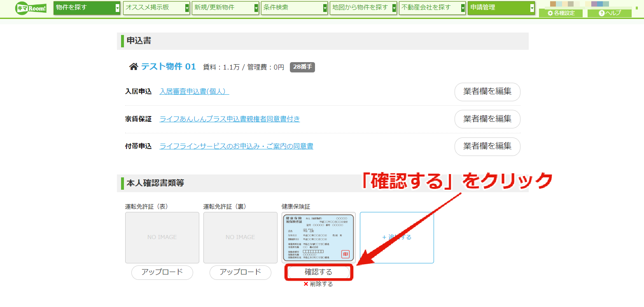Open the 地図から物件を探す menu
Viewport: 644px width, 307px height.
pos(363,8)
